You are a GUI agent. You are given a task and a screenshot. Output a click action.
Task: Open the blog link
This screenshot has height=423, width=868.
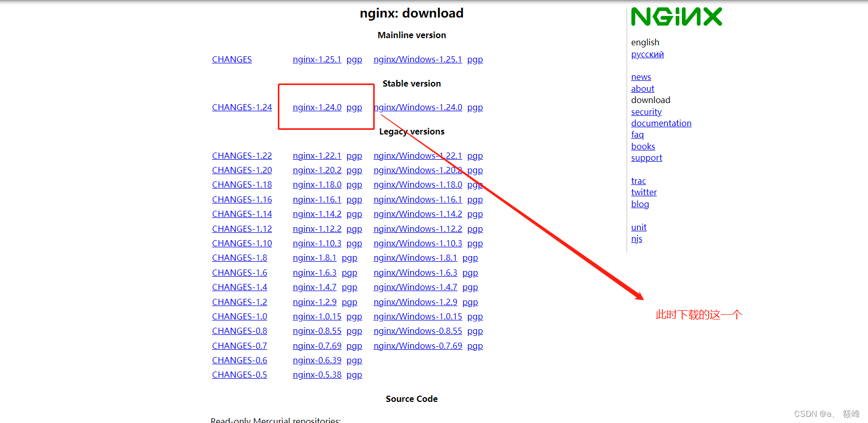640,204
